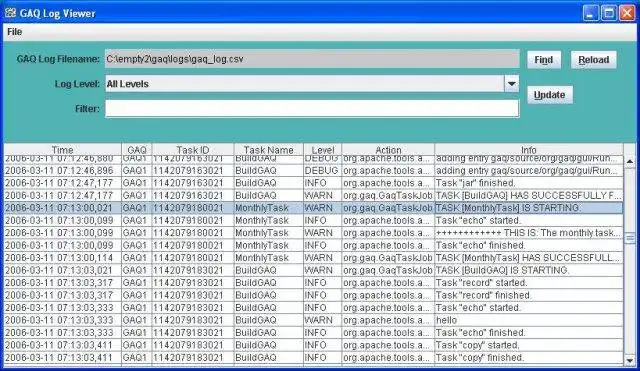Click 'Task "record" started.' cell
Screen dimensions: 640x371
tap(529, 283)
